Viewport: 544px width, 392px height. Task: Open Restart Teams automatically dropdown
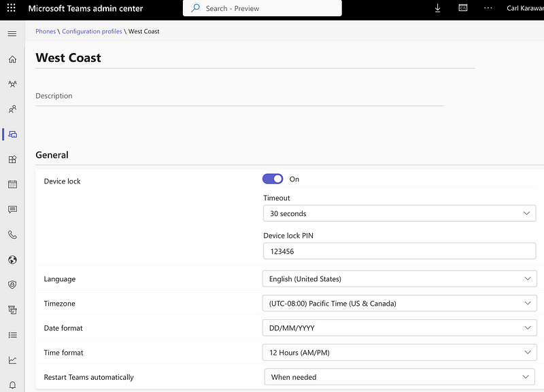point(399,377)
